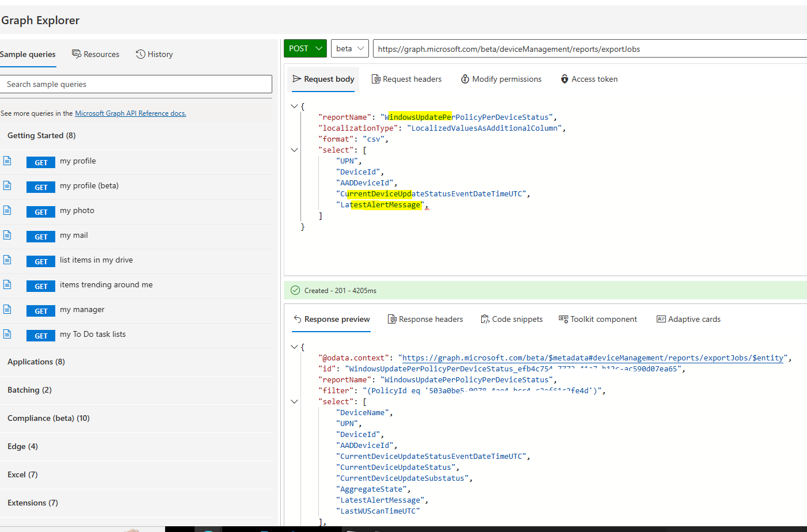Click the Request body send icon
Viewport: 807px width, 532px height.
click(297, 79)
